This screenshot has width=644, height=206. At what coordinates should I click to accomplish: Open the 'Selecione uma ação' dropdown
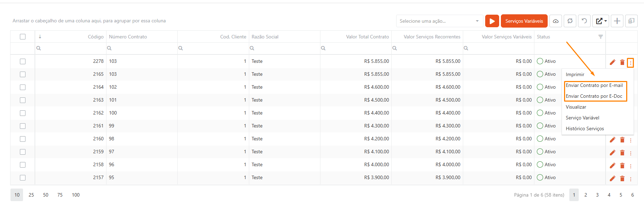click(x=439, y=21)
